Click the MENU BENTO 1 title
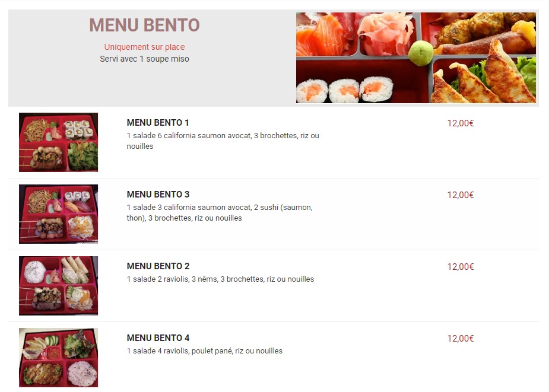 click(158, 123)
